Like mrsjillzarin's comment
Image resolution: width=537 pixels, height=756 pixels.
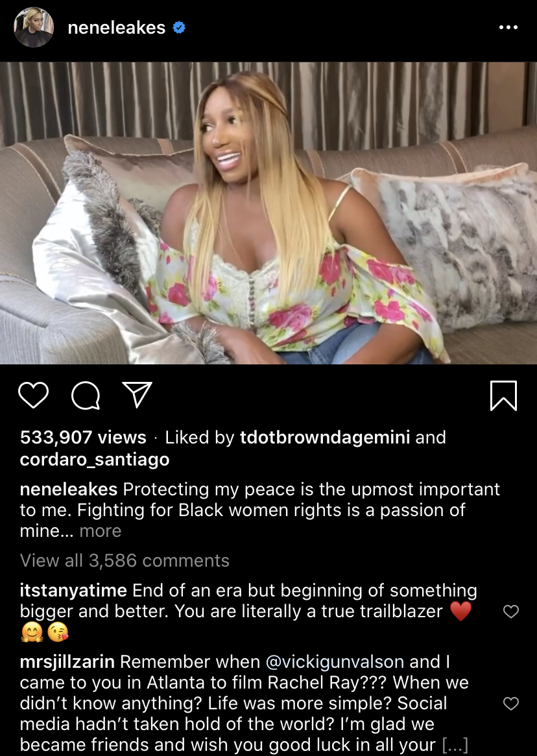click(510, 703)
